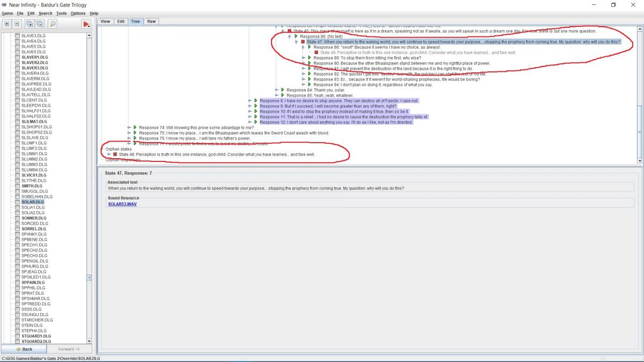Open the magnifying glass search tool
The height and width of the screenshot is (362, 644).
53,24
